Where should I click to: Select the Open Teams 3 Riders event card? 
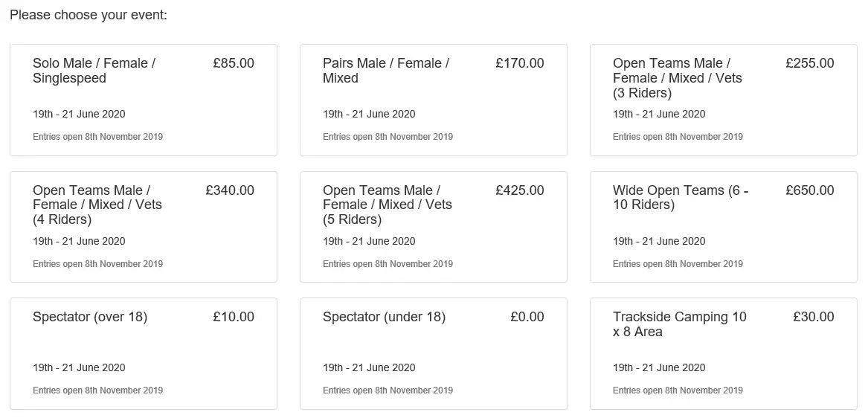(724, 100)
